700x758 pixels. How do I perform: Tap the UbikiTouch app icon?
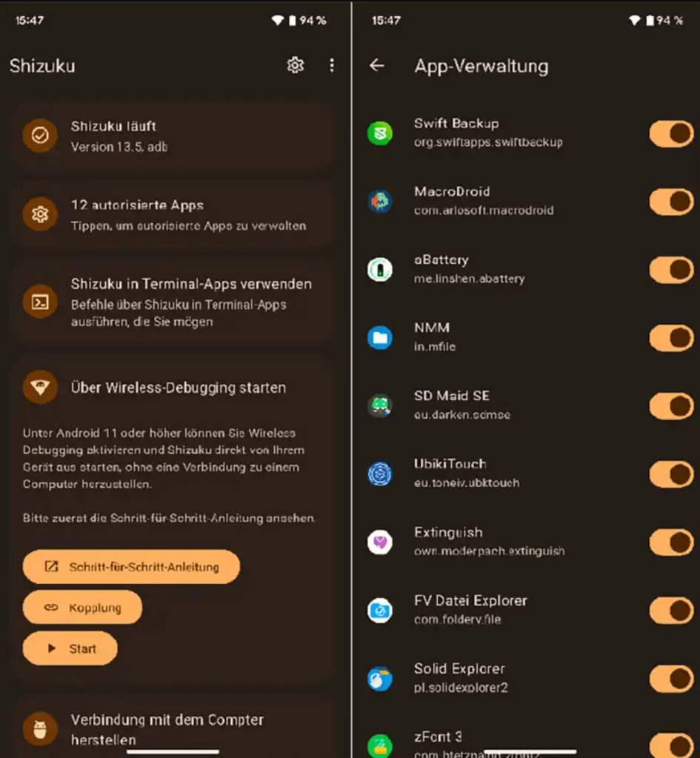coord(380,473)
